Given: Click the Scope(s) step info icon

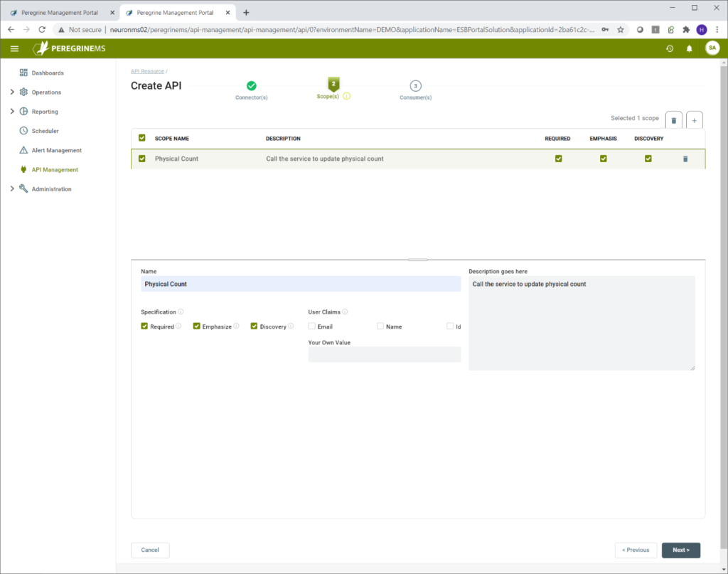Looking at the screenshot, I should 346,96.
